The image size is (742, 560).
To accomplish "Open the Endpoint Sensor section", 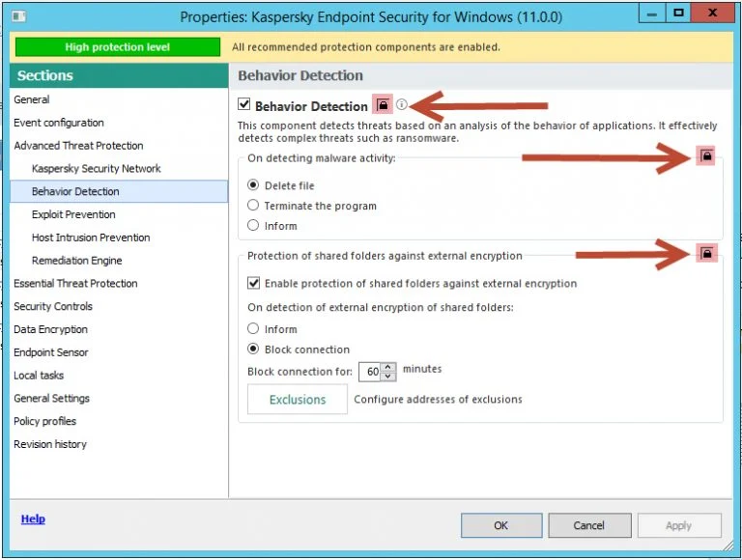I will click(x=118, y=352).
